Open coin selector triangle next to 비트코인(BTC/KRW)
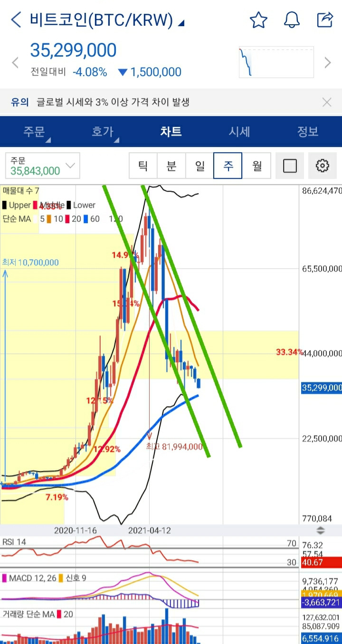342x644 pixels. pos(180,22)
